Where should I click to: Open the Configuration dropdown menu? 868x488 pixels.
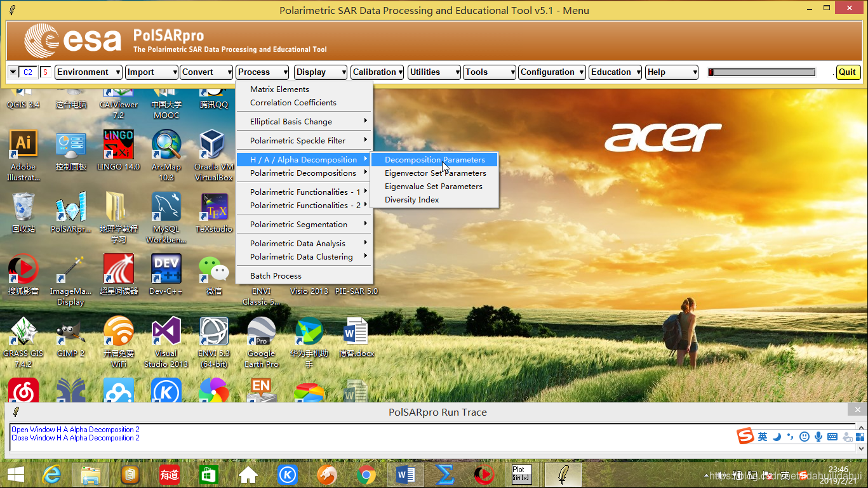click(x=552, y=72)
